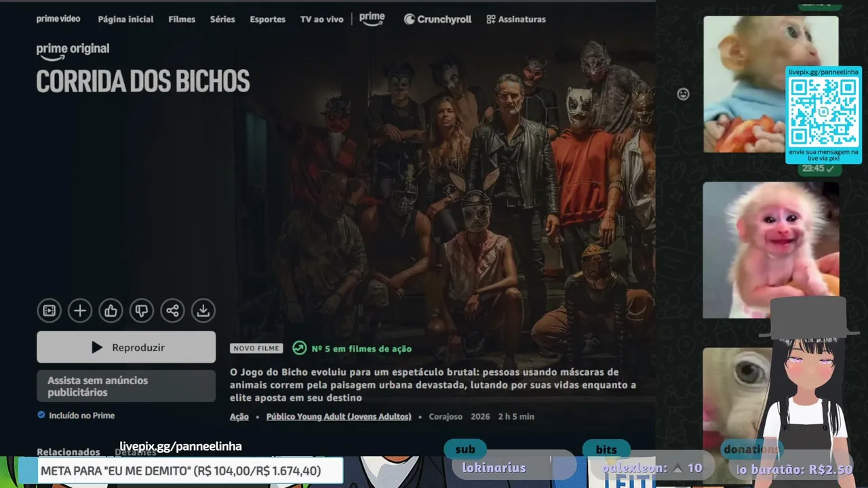Open emoji reaction on WhatsApp chat sticker
The image size is (868, 488).
click(x=683, y=94)
